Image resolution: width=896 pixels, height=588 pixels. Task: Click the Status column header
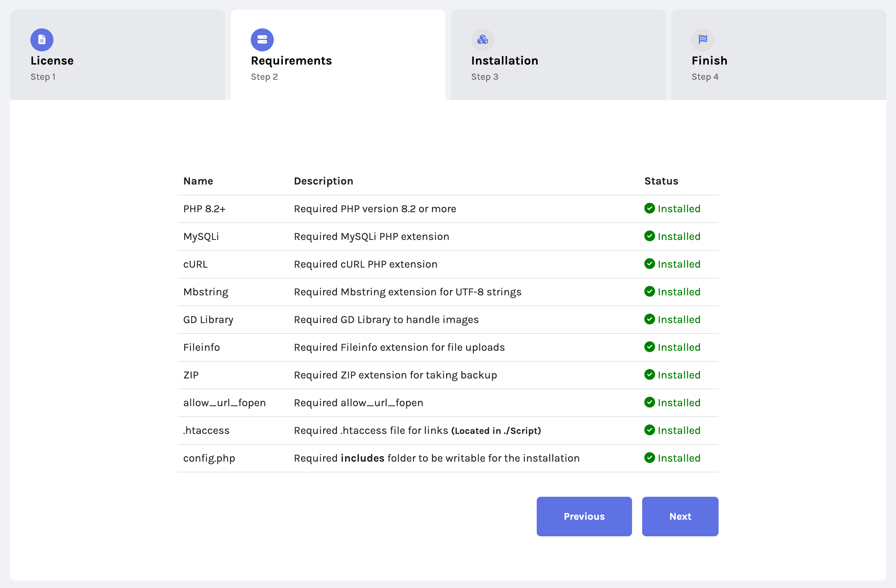coord(661,181)
